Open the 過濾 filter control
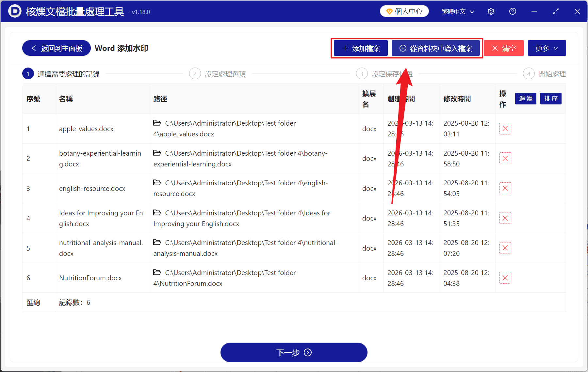This screenshot has height=372, width=588. point(525,99)
